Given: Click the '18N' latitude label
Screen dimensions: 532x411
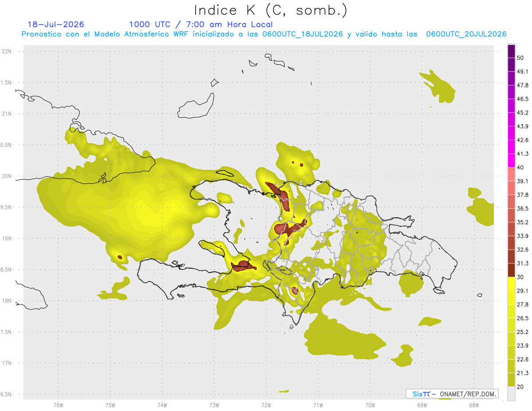Looking at the screenshot, I should [x=7, y=301].
